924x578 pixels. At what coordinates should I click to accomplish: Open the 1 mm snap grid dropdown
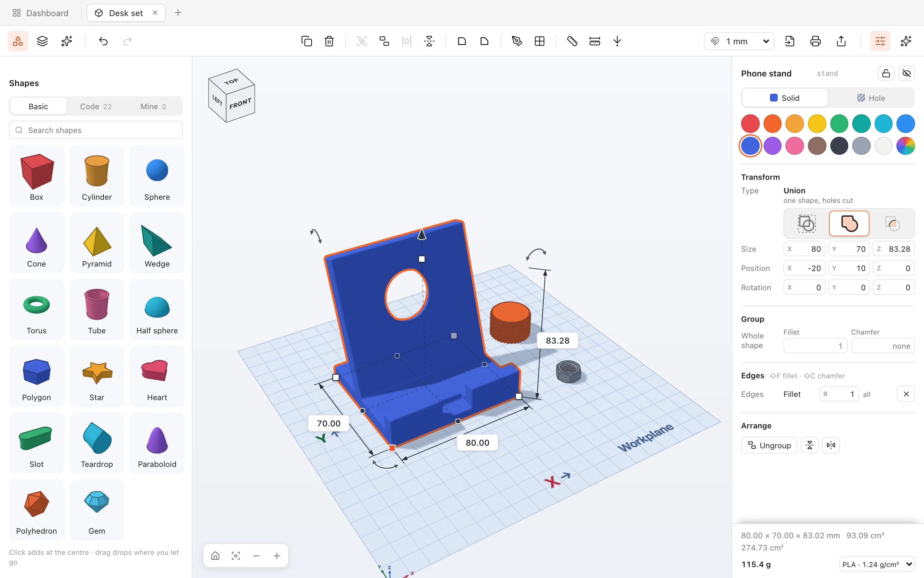(x=739, y=41)
